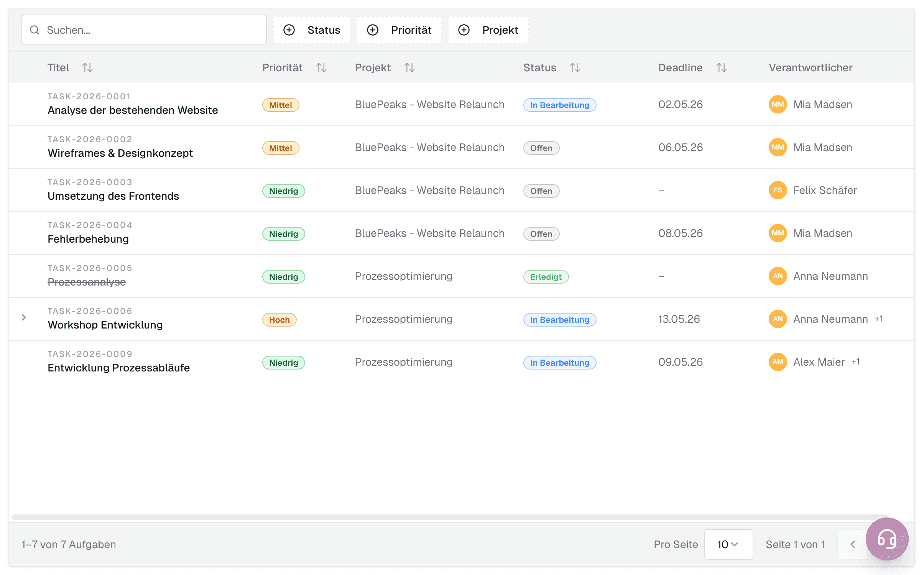Click Mittel badge of TASK-2026-0001
The image size is (924, 575).
[x=281, y=105]
